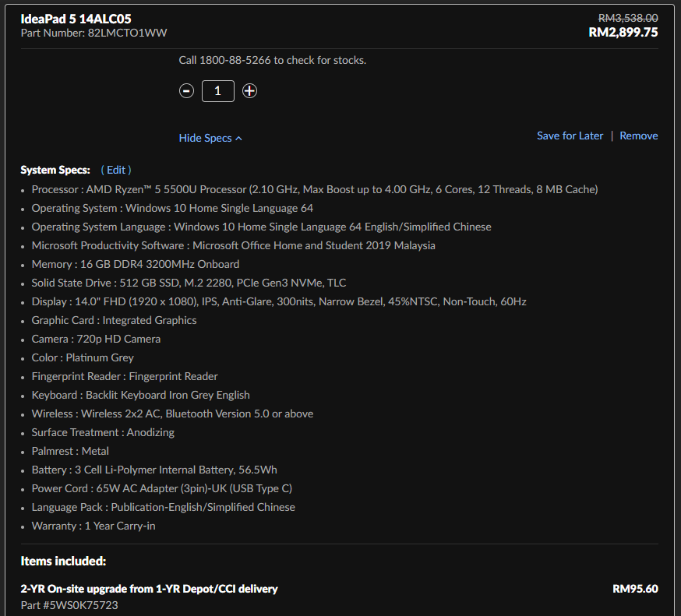Select the IdeaPad 5 14ALC05 title
Screen dimensions: 681x616
[76, 19]
